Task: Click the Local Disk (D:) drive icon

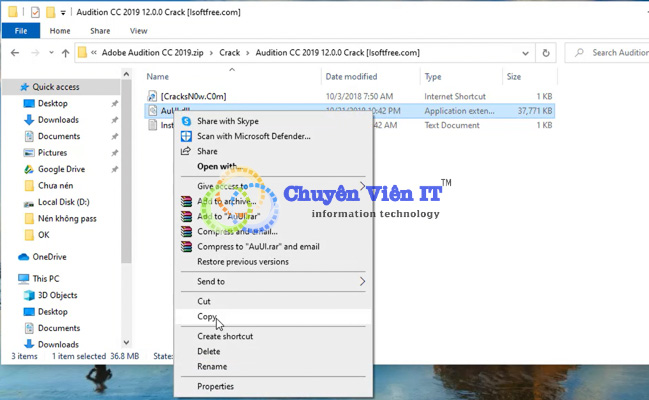Action: pyautogui.click(x=29, y=203)
